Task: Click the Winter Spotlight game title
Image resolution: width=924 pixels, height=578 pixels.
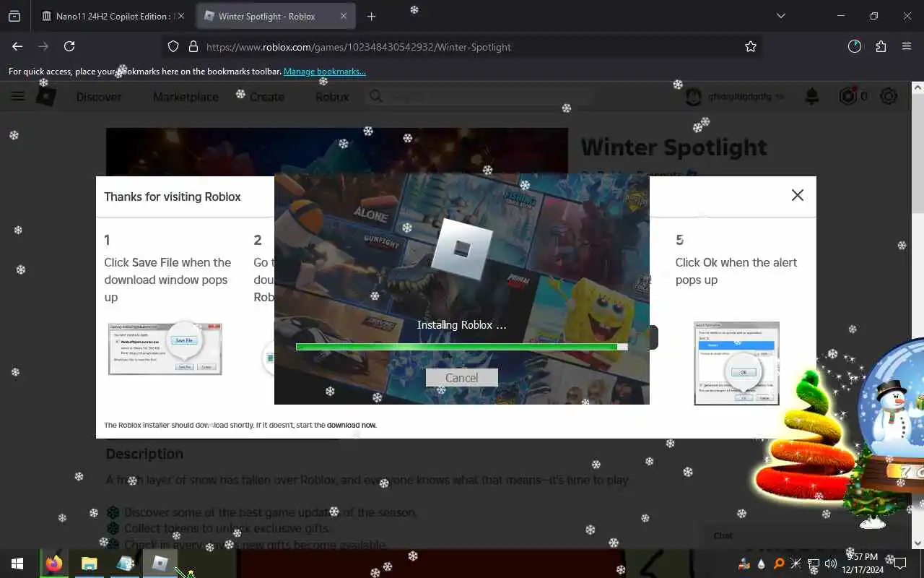Action: pos(674,147)
